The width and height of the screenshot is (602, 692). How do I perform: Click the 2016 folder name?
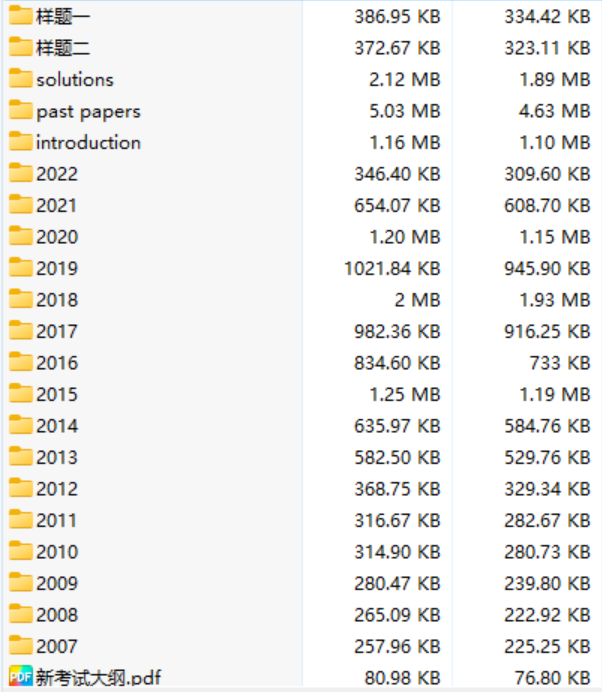(x=56, y=363)
